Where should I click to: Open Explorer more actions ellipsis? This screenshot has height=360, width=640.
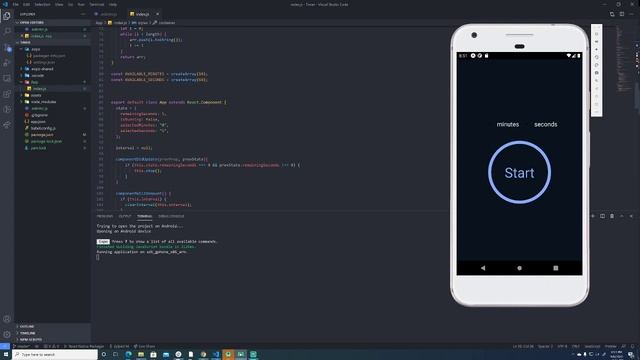(83, 14)
